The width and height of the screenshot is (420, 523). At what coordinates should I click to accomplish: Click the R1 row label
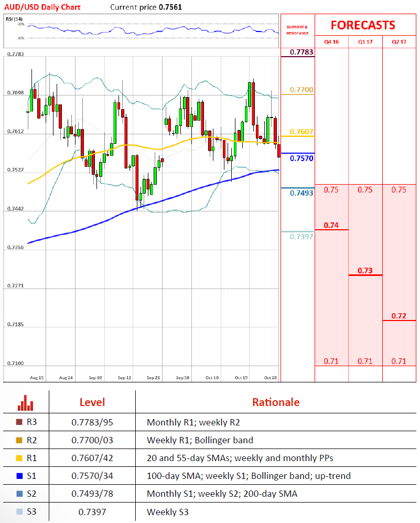tap(31, 458)
